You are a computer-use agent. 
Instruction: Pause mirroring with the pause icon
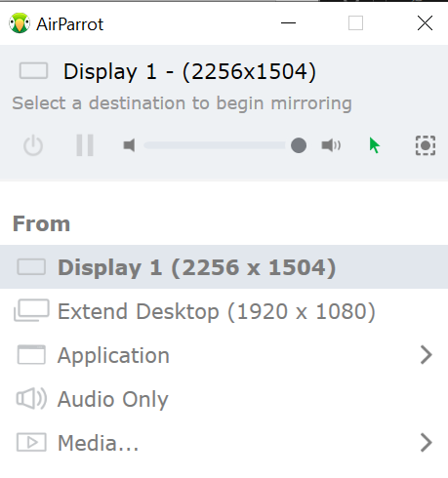(85, 145)
